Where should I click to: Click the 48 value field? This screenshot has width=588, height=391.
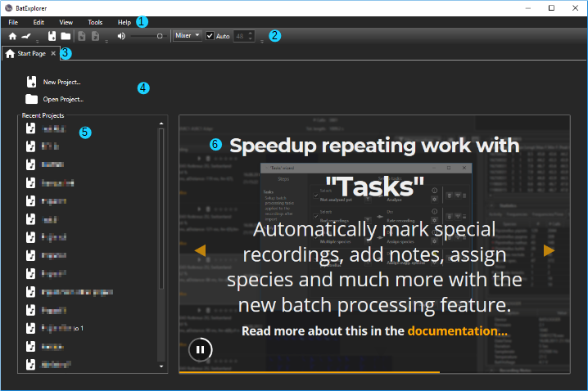click(x=240, y=36)
